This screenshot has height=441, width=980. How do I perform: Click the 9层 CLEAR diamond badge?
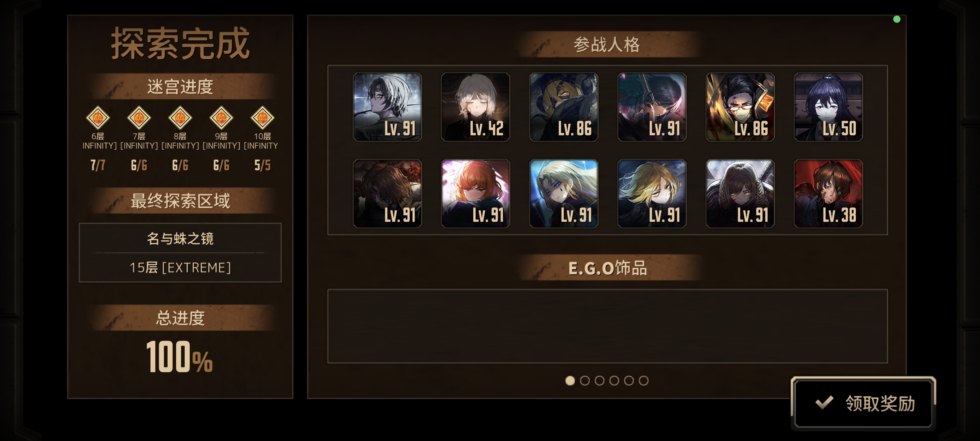[221, 117]
